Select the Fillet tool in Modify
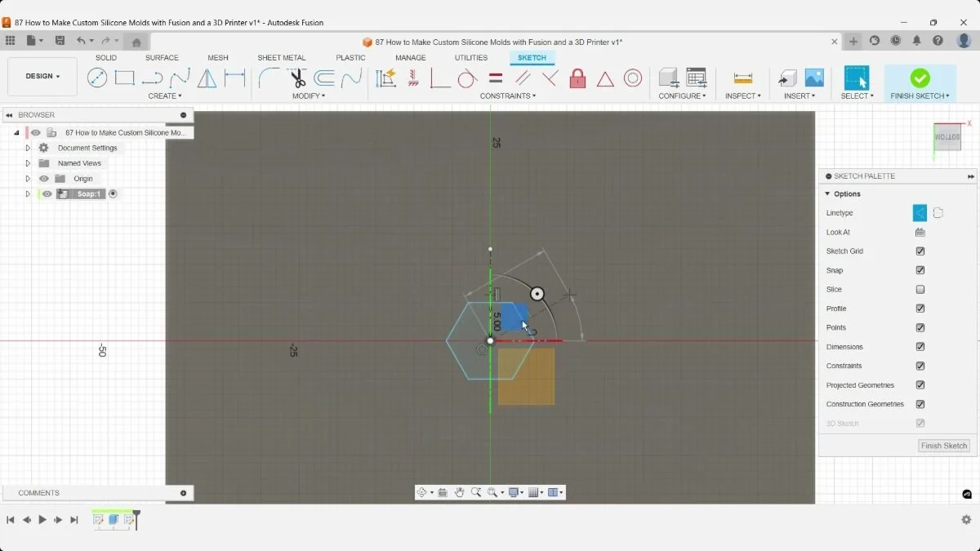Screen dimensions: 980x551 click(x=269, y=78)
